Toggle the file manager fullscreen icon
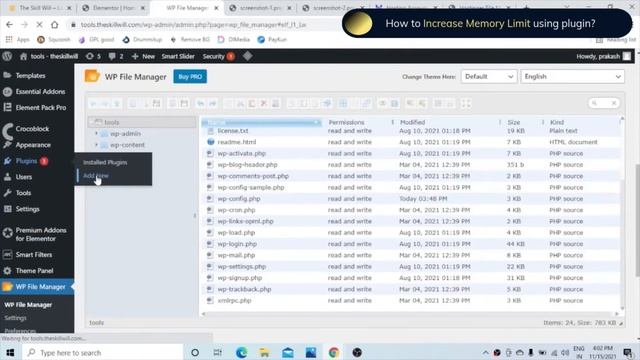 point(466,104)
